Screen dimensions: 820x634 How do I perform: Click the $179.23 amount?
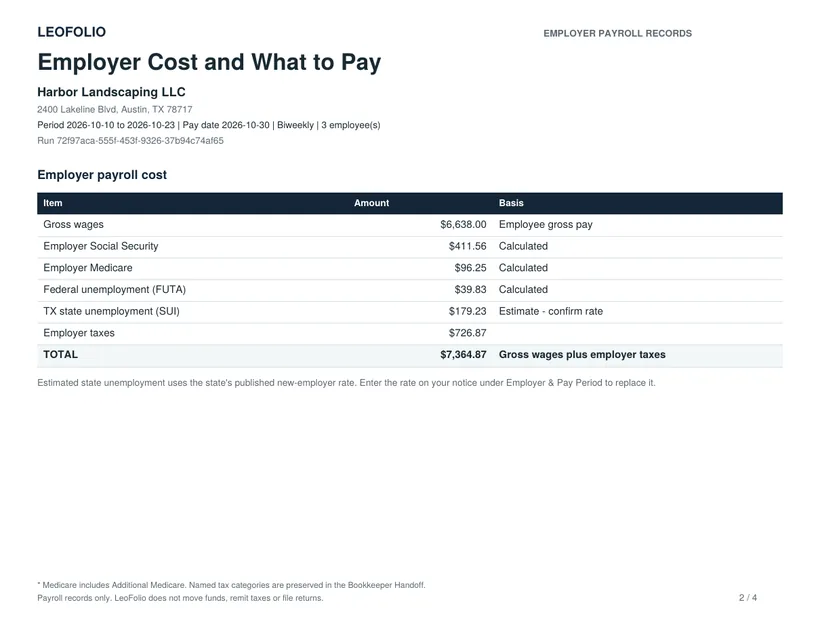pyautogui.click(x=468, y=311)
